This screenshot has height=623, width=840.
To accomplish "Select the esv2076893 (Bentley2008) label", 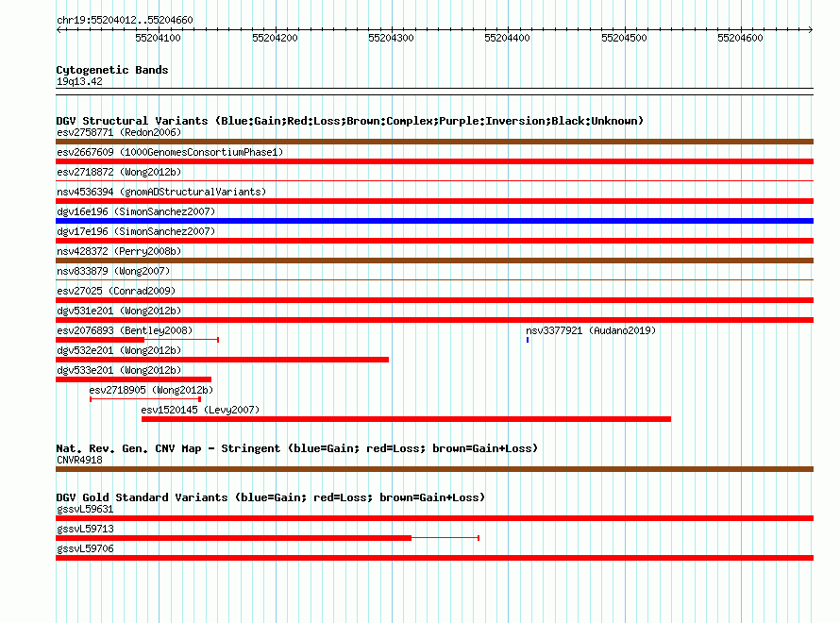I will click(125, 330).
